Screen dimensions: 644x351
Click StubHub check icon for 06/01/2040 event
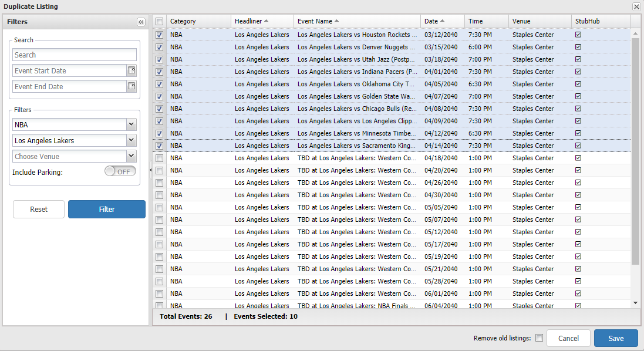(578, 293)
